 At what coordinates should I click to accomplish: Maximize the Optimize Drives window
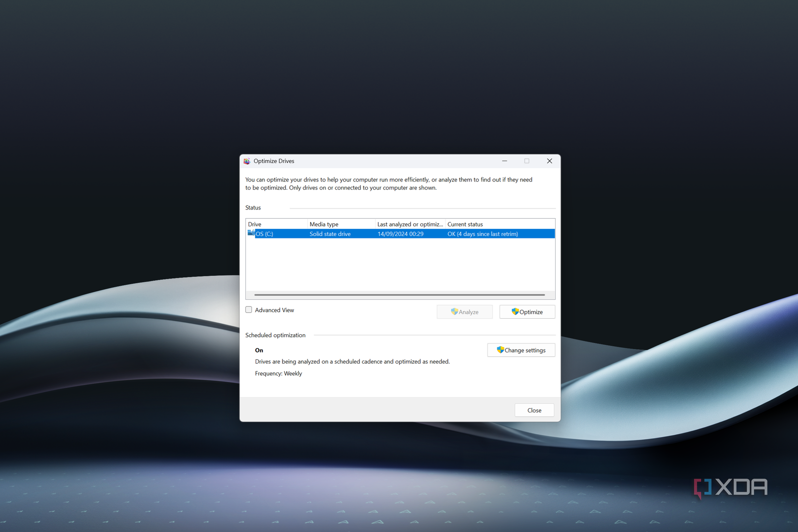point(527,161)
